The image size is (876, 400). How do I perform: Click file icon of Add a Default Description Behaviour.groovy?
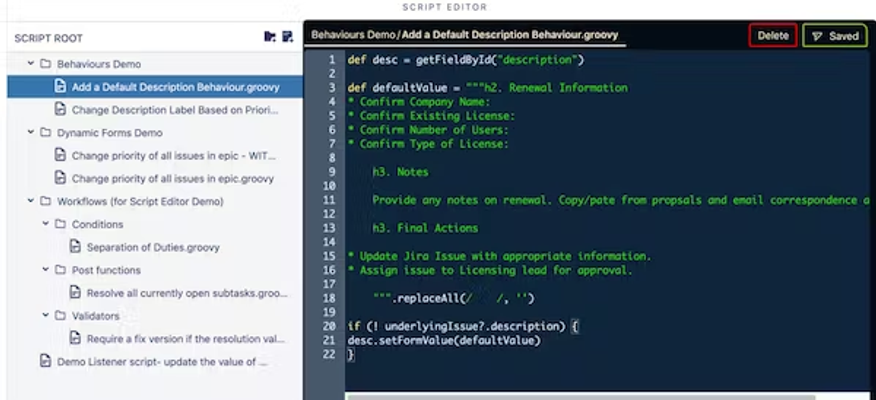[60, 87]
